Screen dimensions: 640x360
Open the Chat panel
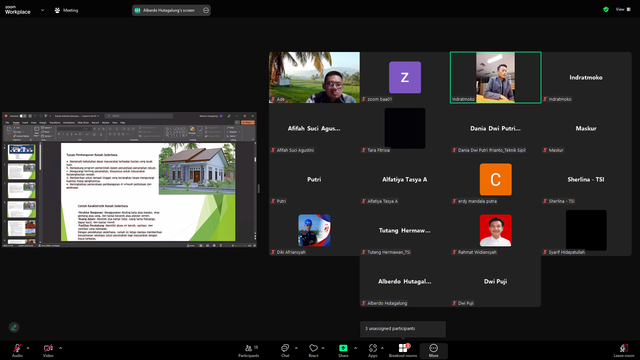pos(285,350)
